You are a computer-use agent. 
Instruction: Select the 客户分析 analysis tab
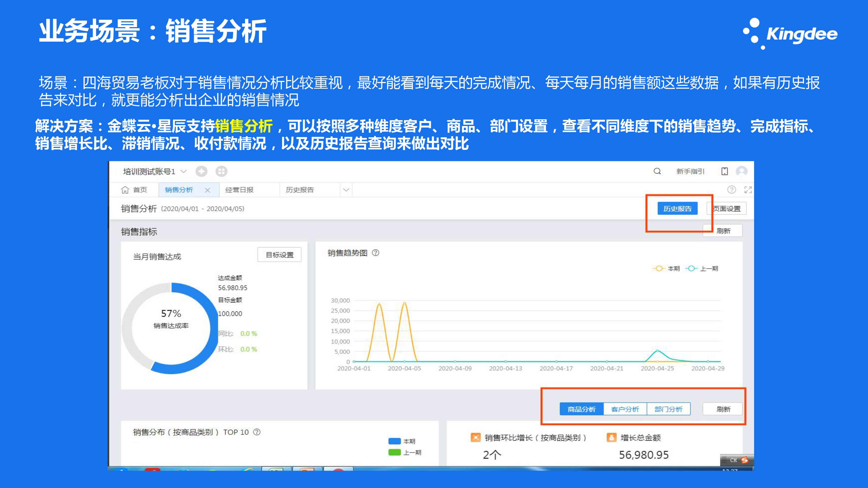[x=625, y=409]
